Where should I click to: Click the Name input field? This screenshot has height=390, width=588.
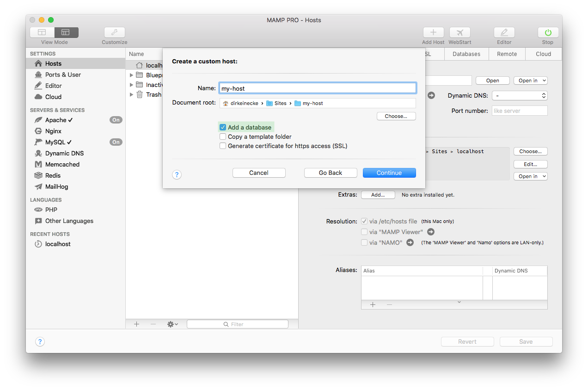[x=318, y=88]
